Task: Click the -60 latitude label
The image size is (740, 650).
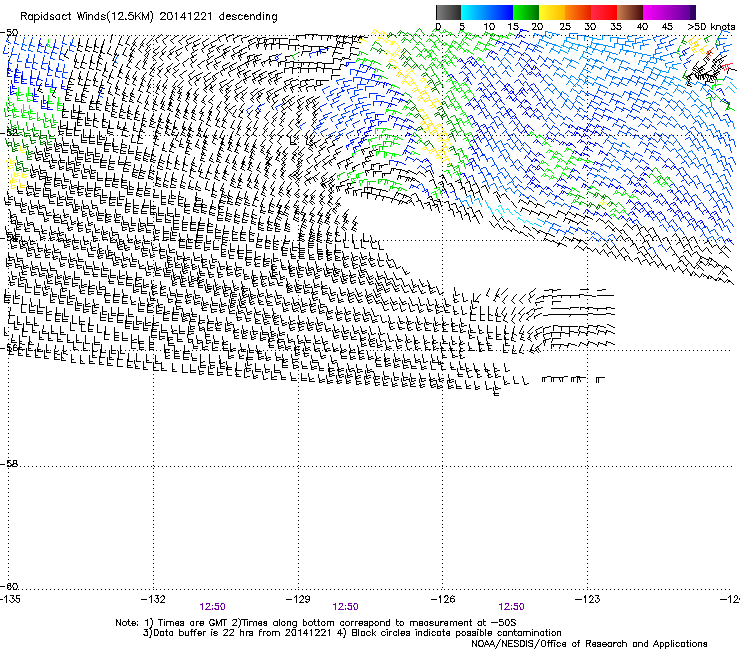Action: coord(9,586)
